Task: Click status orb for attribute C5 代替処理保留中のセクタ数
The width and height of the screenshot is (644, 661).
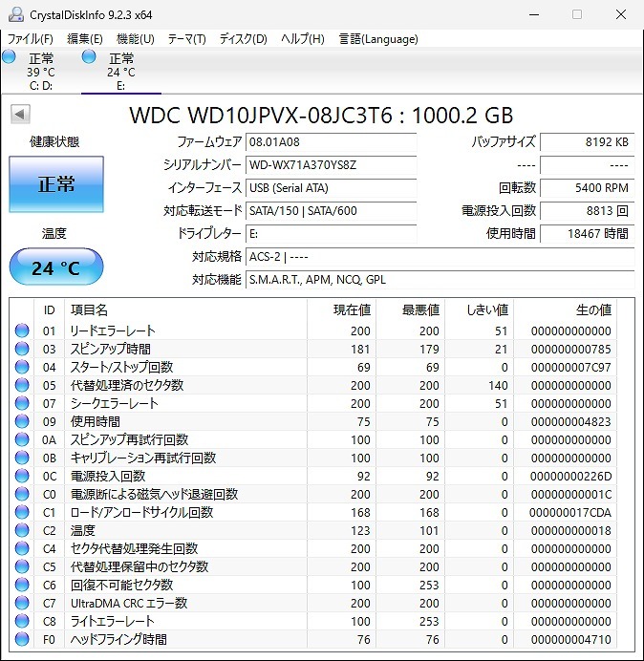Action: tap(22, 566)
